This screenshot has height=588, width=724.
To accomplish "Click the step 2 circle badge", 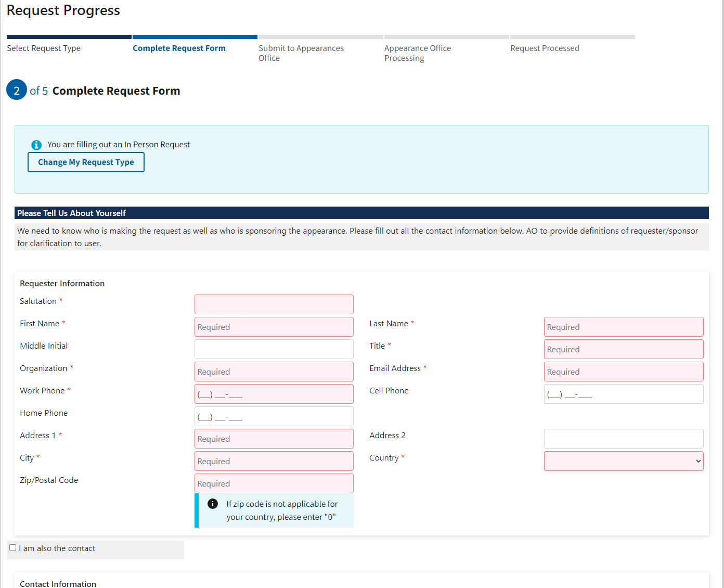I will [x=17, y=90].
